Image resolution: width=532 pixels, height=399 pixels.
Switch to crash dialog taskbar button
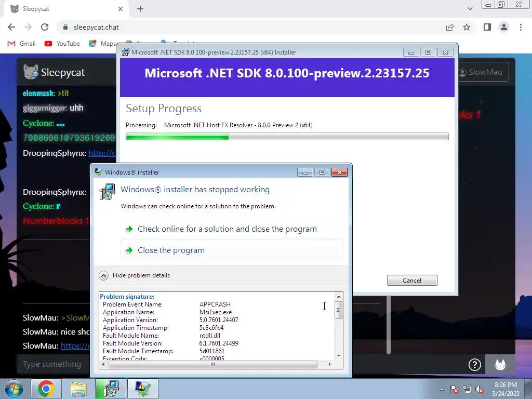tap(143, 389)
